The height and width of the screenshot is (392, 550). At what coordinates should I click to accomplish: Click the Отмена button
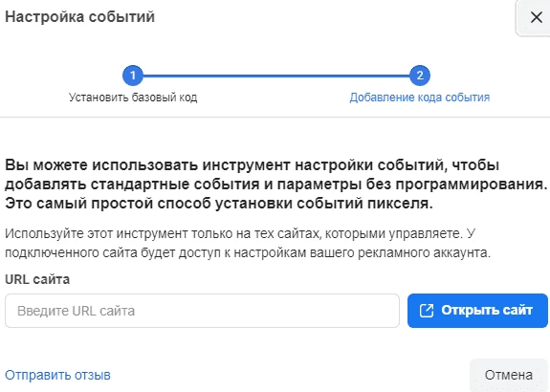509,375
